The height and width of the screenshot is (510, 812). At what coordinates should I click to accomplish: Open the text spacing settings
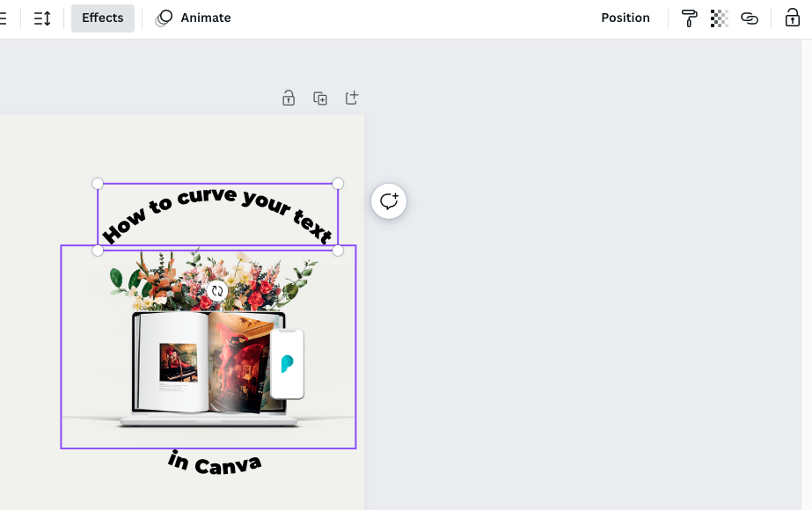[x=41, y=18]
